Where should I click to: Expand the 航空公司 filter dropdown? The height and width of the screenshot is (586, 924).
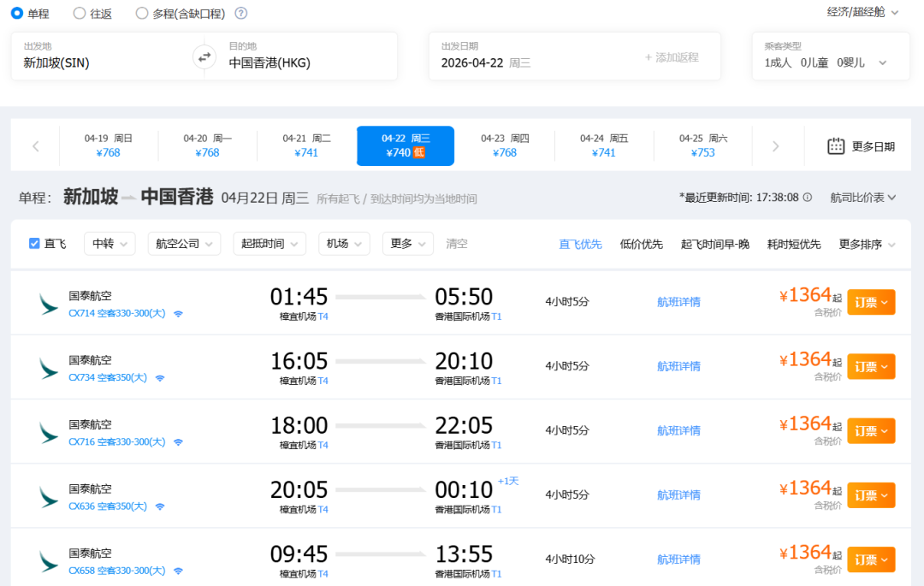184,244
